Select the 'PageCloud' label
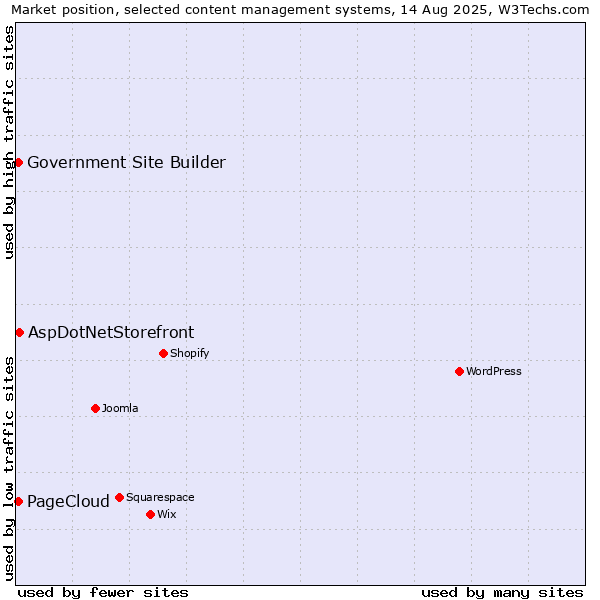Image resolution: width=600 pixels, height=600 pixels. (68, 501)
